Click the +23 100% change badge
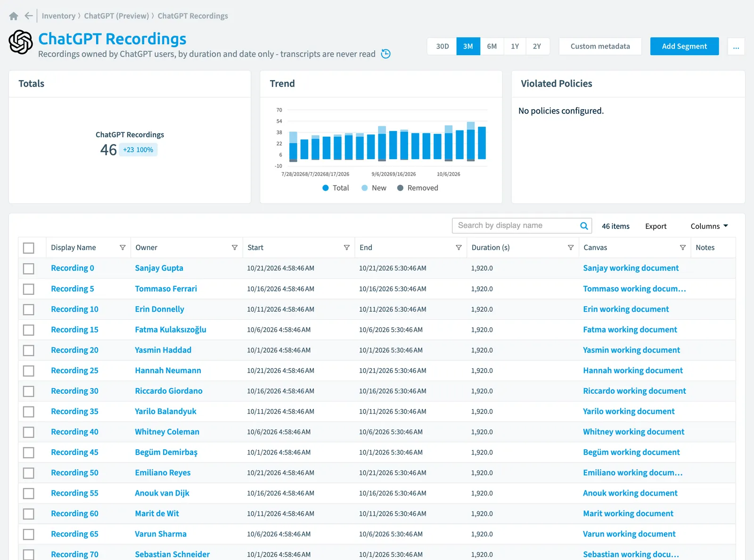The image size is (754, 560). (x=138, y=150)
